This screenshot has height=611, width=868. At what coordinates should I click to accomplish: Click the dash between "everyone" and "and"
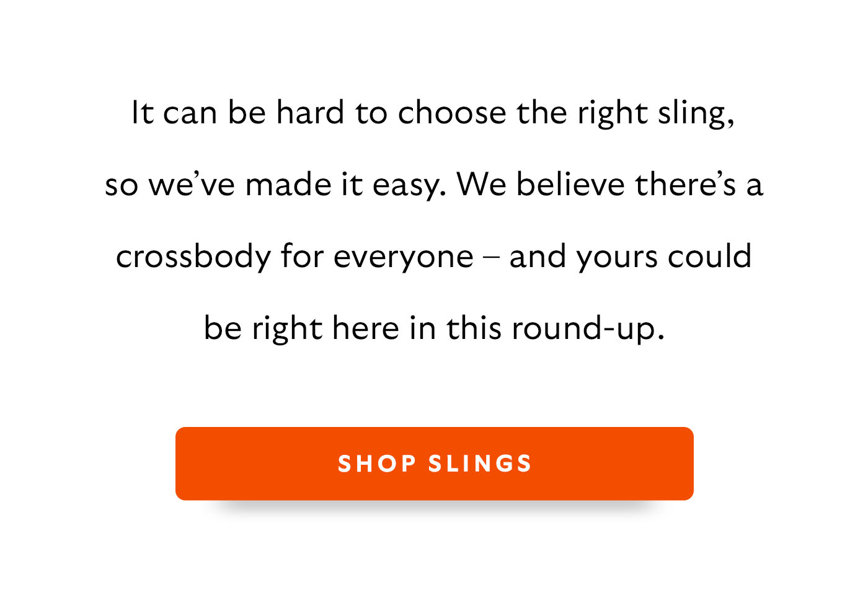pyautogui.click(x=491, y=257)
